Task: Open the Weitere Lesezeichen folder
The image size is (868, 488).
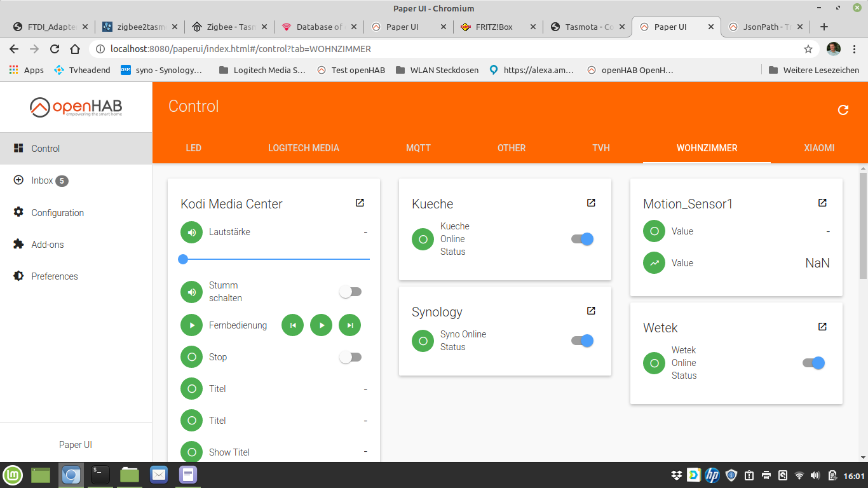Action: click(x=814, y=70)
